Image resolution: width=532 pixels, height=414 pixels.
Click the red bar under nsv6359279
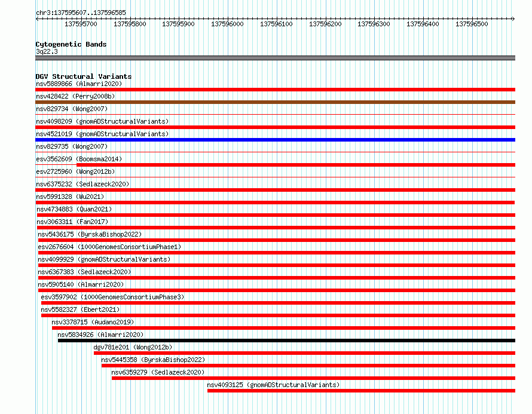(313, 378)
